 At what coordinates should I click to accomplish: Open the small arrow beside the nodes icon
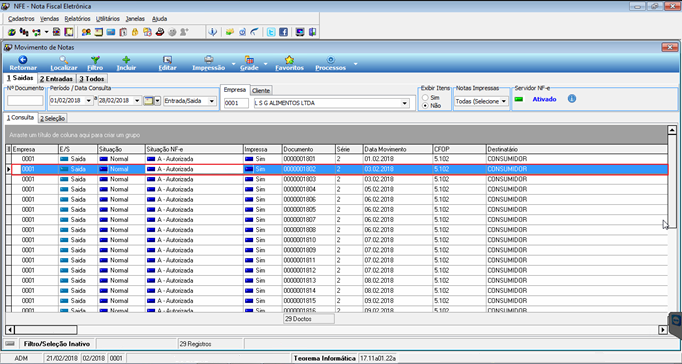pos(46,32)
